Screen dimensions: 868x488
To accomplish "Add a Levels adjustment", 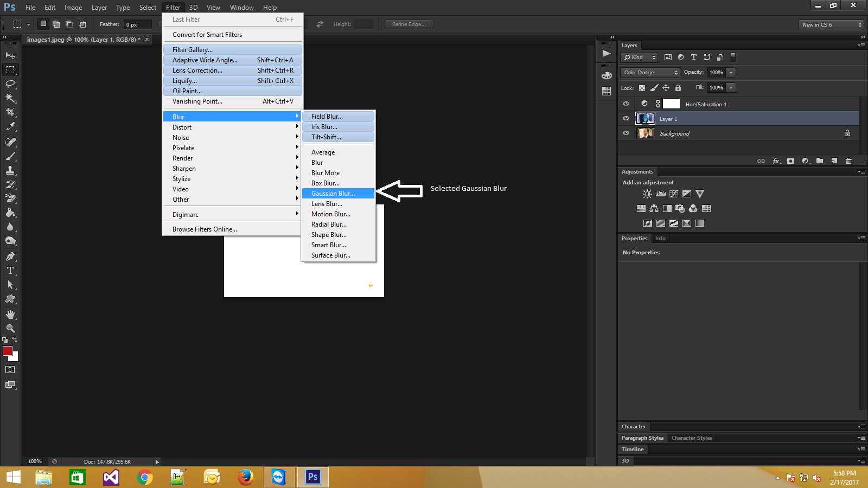I will coord(660,194).
